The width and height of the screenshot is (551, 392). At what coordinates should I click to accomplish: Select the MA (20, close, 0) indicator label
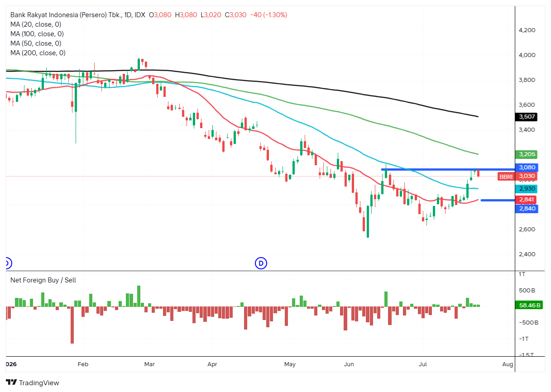36,24
